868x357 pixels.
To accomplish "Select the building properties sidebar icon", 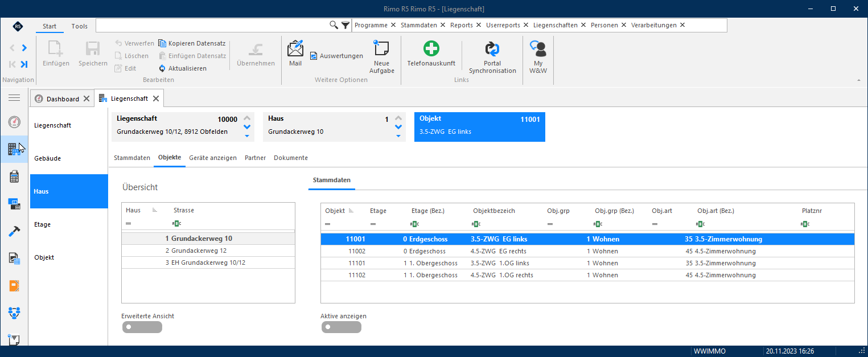I will click(14, 149).
